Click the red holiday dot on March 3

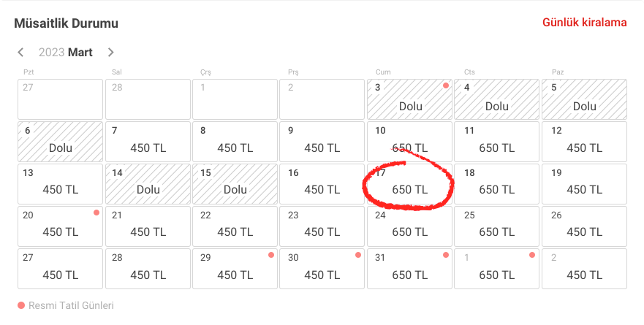pos(445,85)
